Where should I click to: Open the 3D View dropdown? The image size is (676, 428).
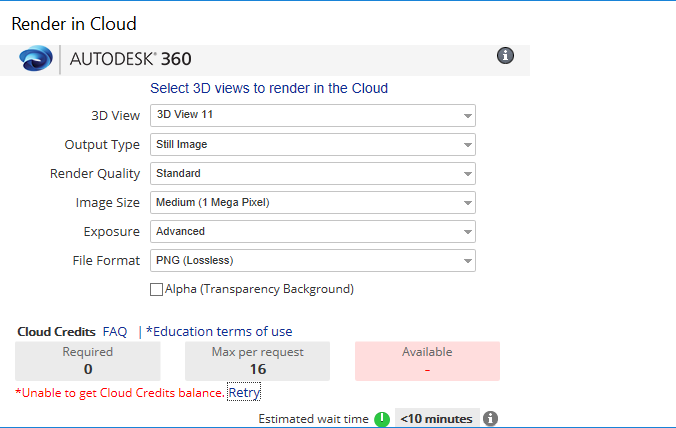pyautogui.click(x=313, y=116)
